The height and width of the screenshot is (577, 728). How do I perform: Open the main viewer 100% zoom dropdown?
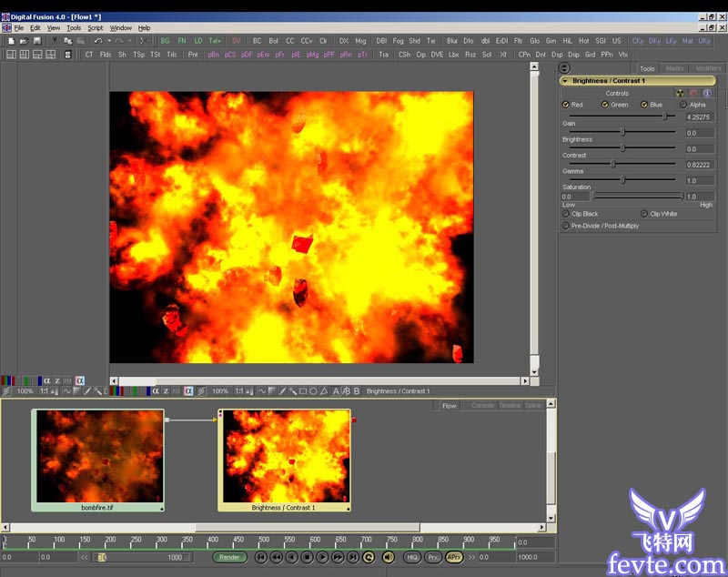click(220, 391)
